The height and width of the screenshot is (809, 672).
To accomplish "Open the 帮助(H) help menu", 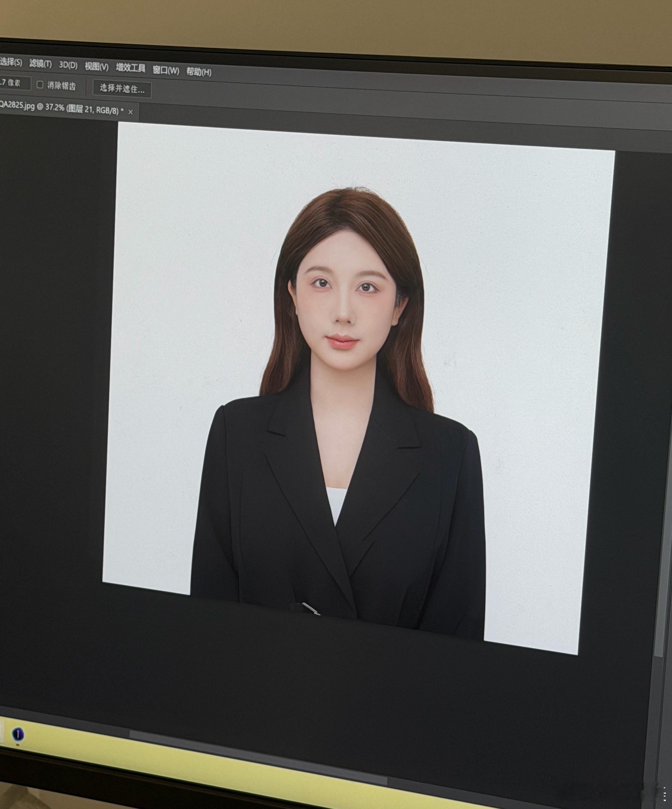I will click(x=199, y=72).
